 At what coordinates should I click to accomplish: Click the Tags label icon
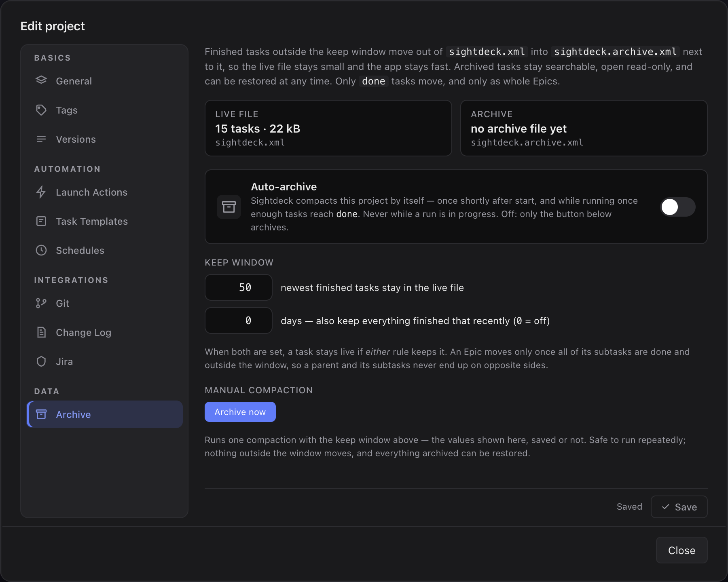41,110
